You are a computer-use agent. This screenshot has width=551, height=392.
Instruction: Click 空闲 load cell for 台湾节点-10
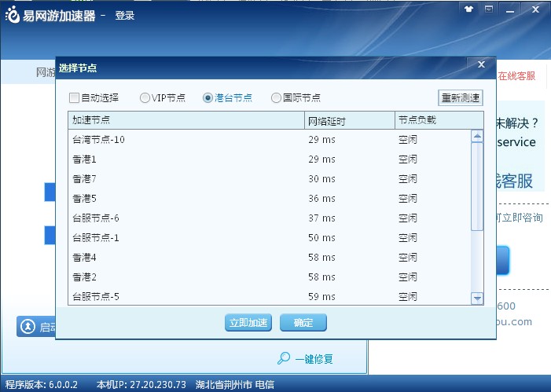[408, 140]
